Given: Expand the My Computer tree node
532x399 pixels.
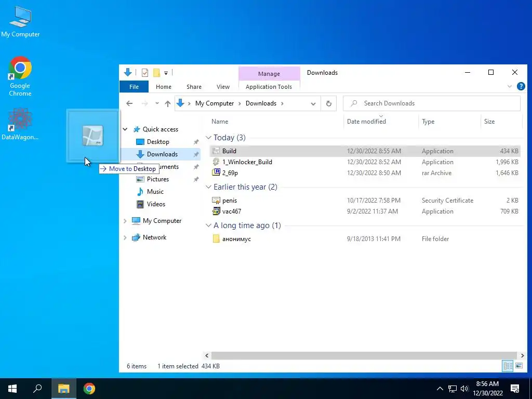Looking at the screenshot, I should point(125,221).
